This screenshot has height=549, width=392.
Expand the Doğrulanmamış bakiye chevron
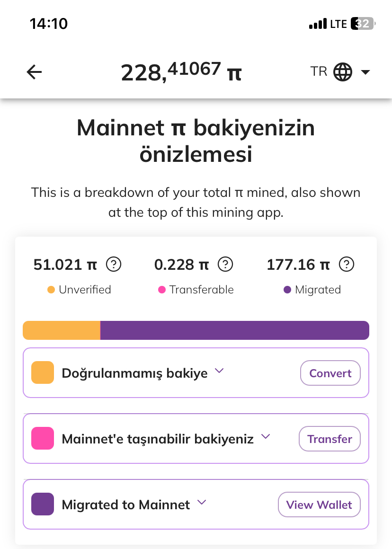219,371
